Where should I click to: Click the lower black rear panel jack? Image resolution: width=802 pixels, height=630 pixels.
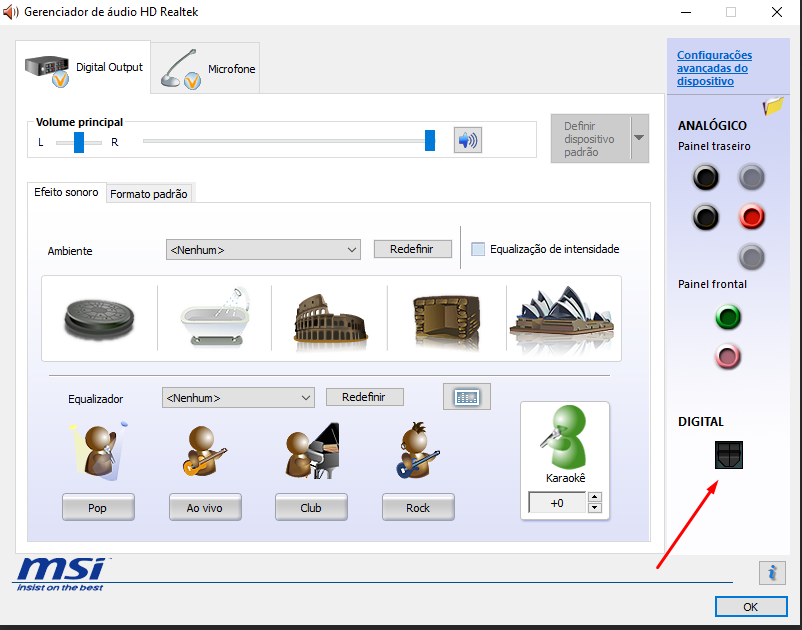(x=706, y=217)
